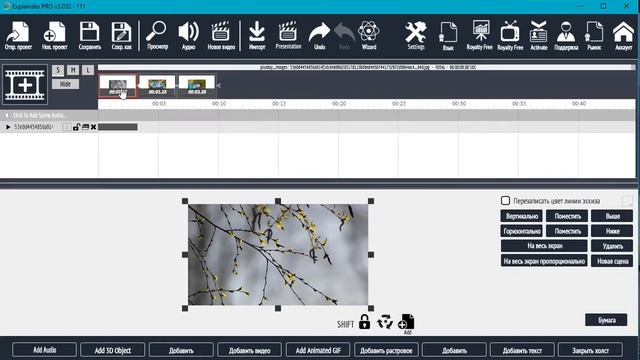Image resolution: width=640 pixels, height=360 pixels.
Task: Set medium timeline size with M
Action: click(x=73, y=70)
